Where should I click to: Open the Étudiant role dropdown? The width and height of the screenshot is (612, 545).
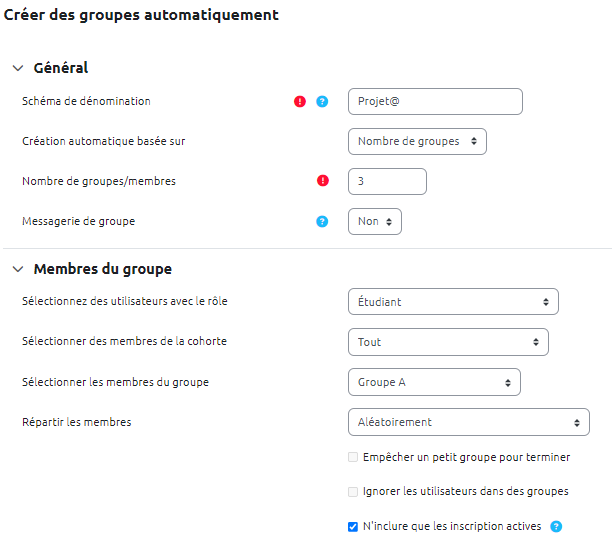[x=452, y=301]
